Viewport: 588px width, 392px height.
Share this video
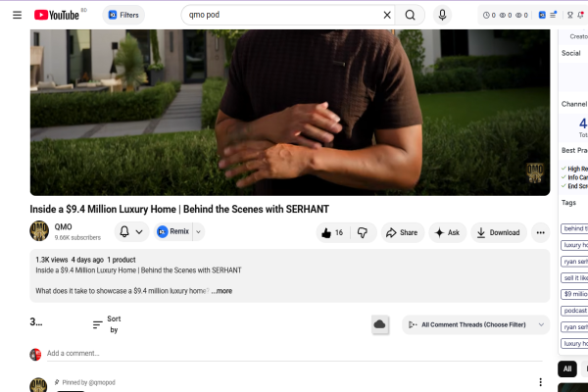pyautogui.click(x=403, y=232)
